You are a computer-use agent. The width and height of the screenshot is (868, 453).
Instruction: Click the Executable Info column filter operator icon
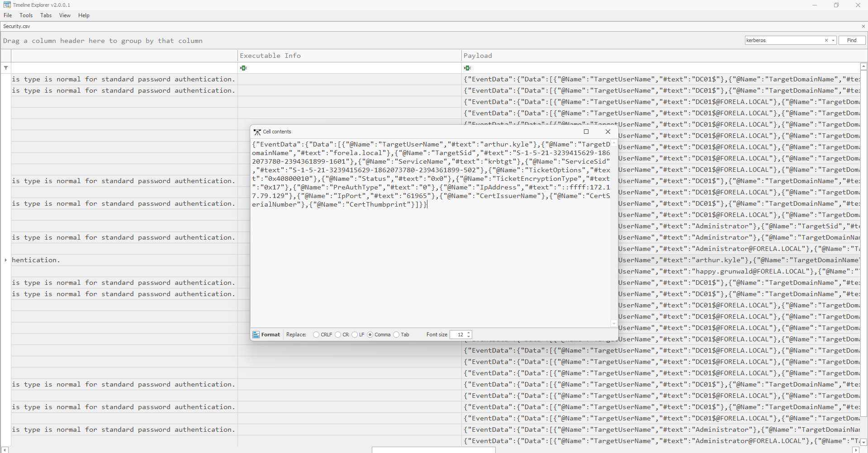click(243, 68)
